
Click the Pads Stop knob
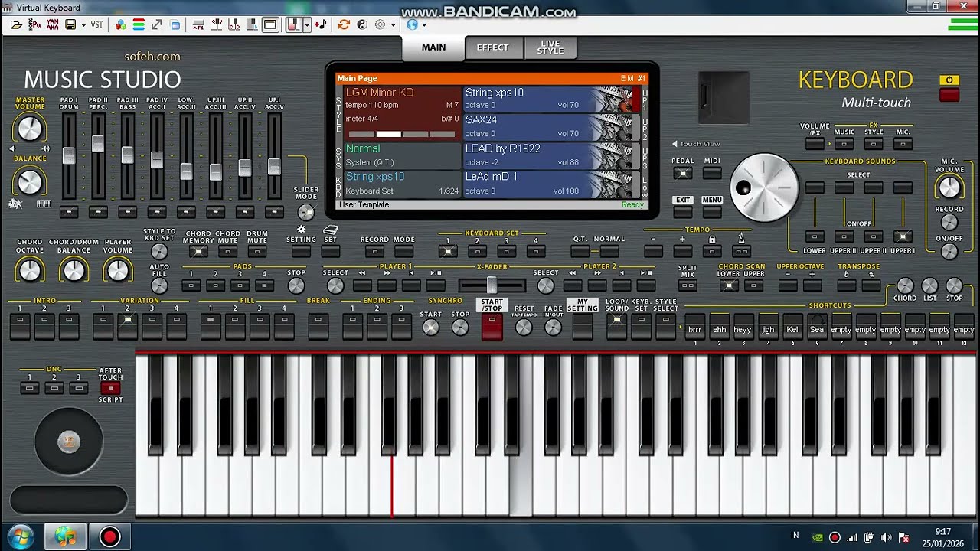tap(296, 286)
